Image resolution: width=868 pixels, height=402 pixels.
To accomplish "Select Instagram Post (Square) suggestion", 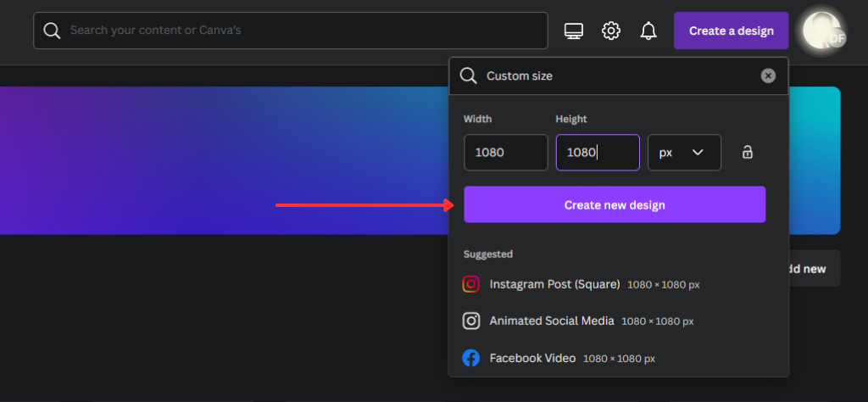I will (x=618, y=285).
